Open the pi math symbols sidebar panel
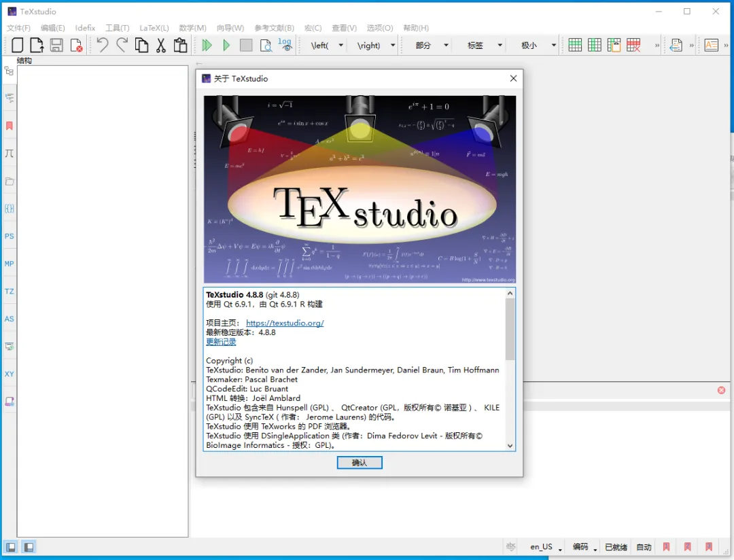Viewport: 734px width, 560px height. coord(9,154)
